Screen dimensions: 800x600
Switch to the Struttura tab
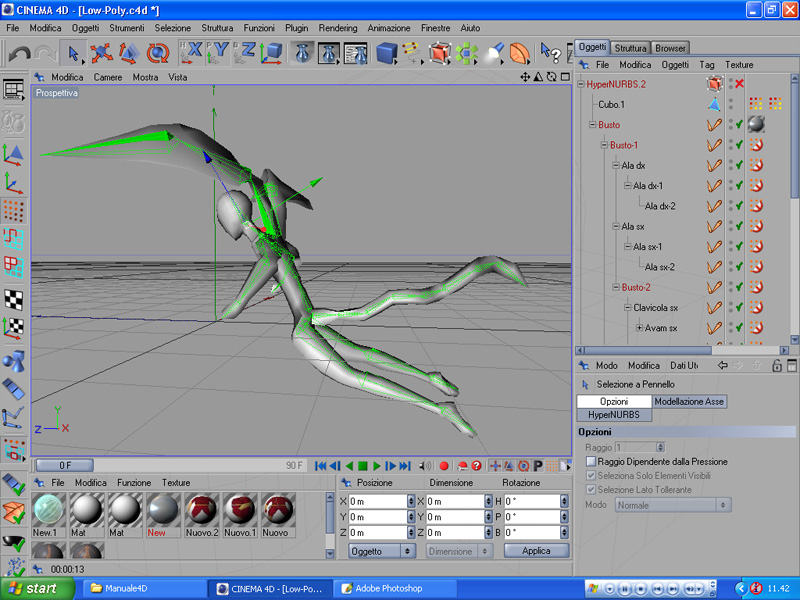tap(630, 48)
